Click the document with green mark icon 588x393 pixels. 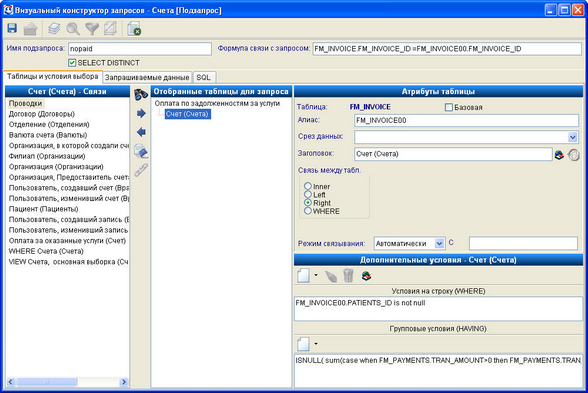coord(134,29)
